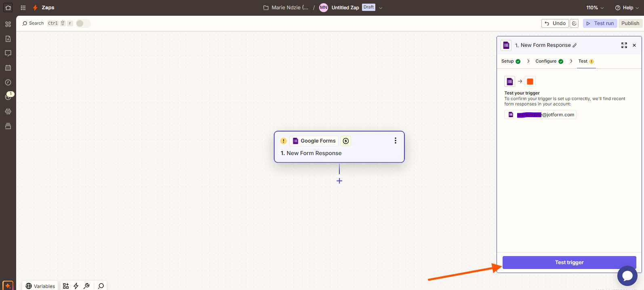Open the Variables panel
Image resolution: width=644 pixels, height=290 pixels.
click(x=40, y=286)
